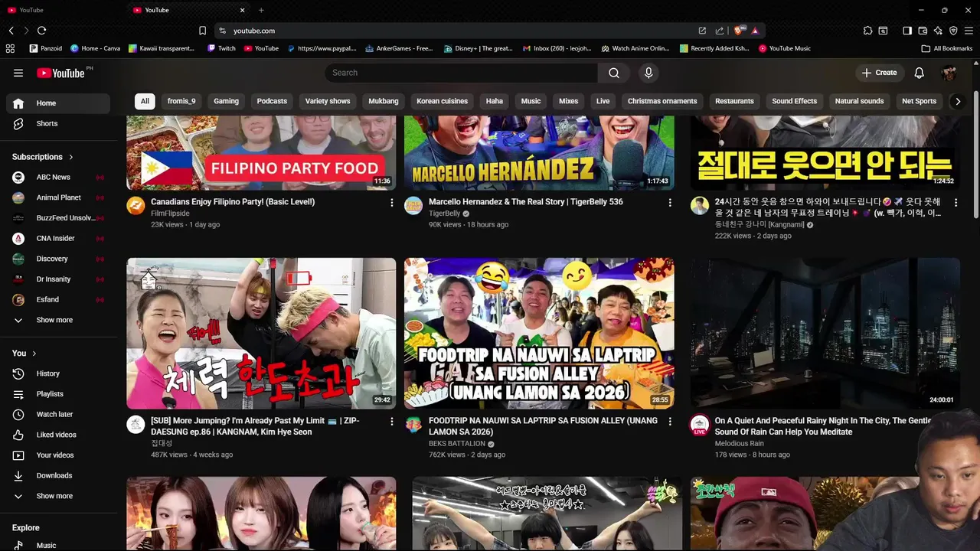Switch to the first YouTube browser tab

click(61, 10)
